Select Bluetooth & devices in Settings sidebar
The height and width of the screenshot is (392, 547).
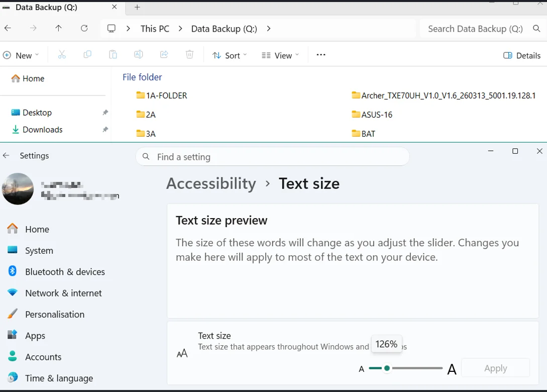(64, 271)
